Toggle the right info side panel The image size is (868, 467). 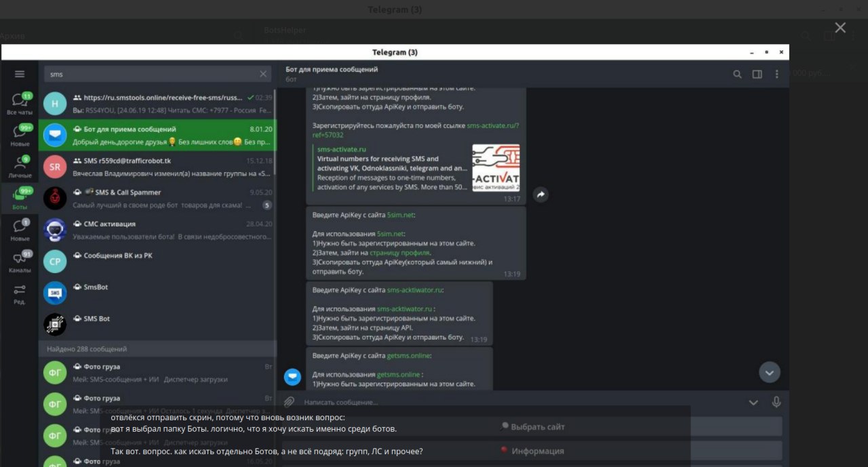click(757, 75)
